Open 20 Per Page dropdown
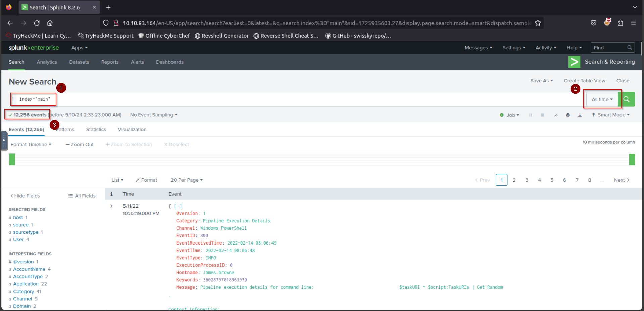Image resolution: width=644 pixels, height=311 pixels. [x=187, y=180]
